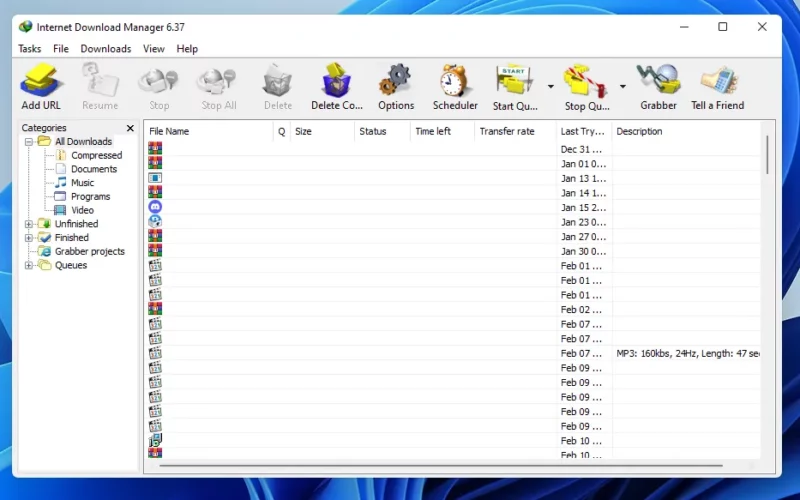Click the file icon in Jan 13 row
This screenshot has height=500, width=800.
[155, 178]
